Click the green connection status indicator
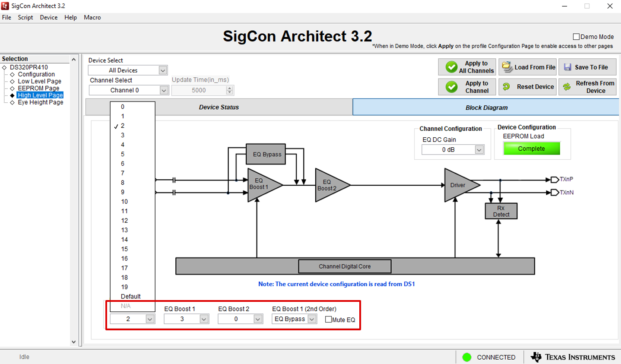621x364 pixels. pos(466,357)
